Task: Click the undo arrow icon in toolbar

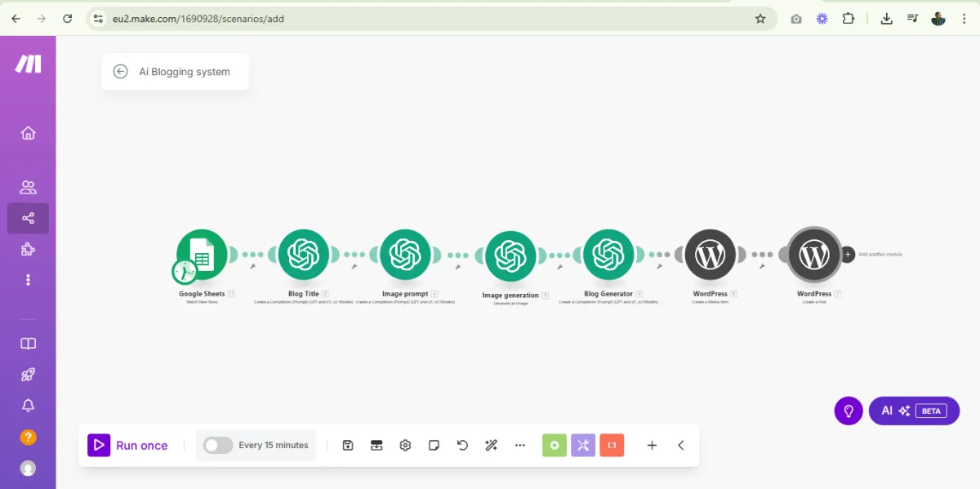Action: click(x=463, y=445)
